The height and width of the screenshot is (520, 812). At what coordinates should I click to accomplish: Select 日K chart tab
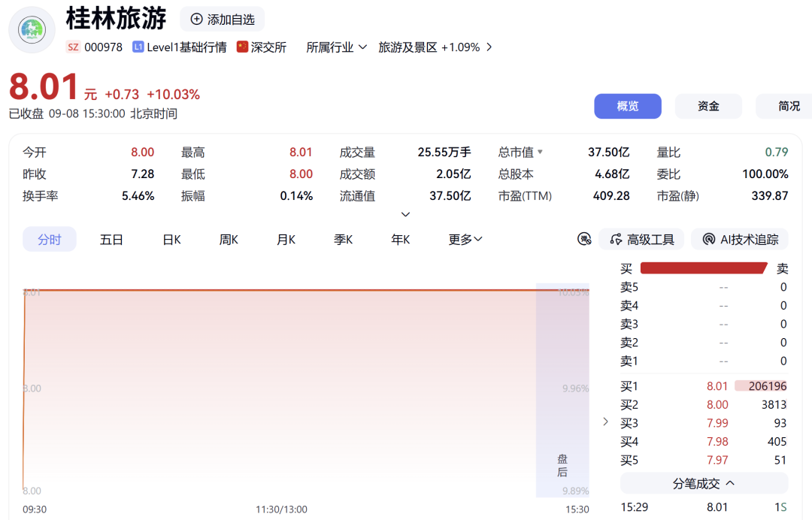coord(171,240)
